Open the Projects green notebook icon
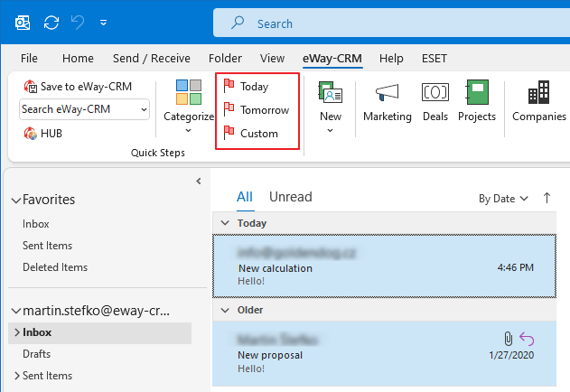This screenshot has width=570, height=392. pos(477,92)
